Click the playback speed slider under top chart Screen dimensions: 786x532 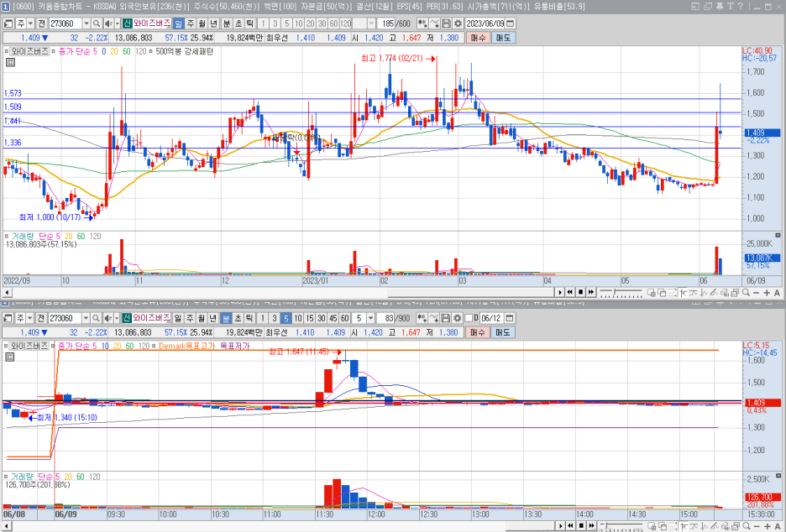click(621, 293)
